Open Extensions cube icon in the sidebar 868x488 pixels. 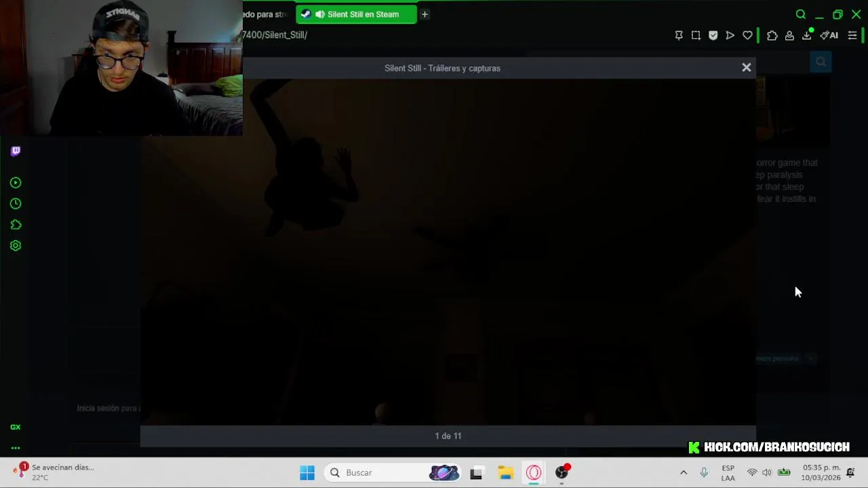(16, 224)
